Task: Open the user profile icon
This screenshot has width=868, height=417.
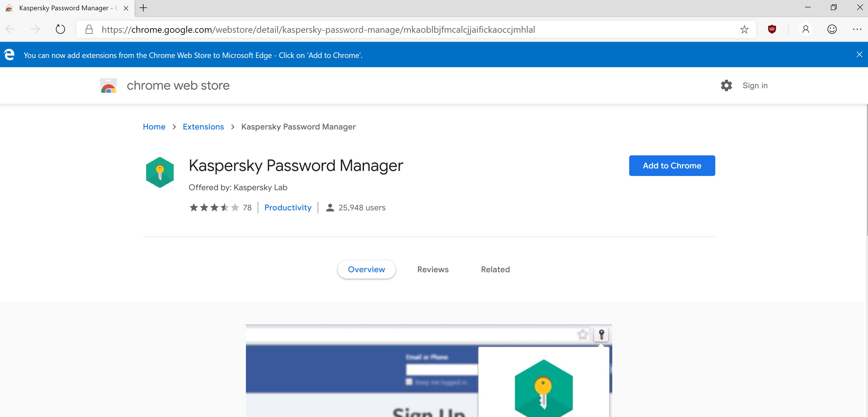Action: (x=805, y=29)
